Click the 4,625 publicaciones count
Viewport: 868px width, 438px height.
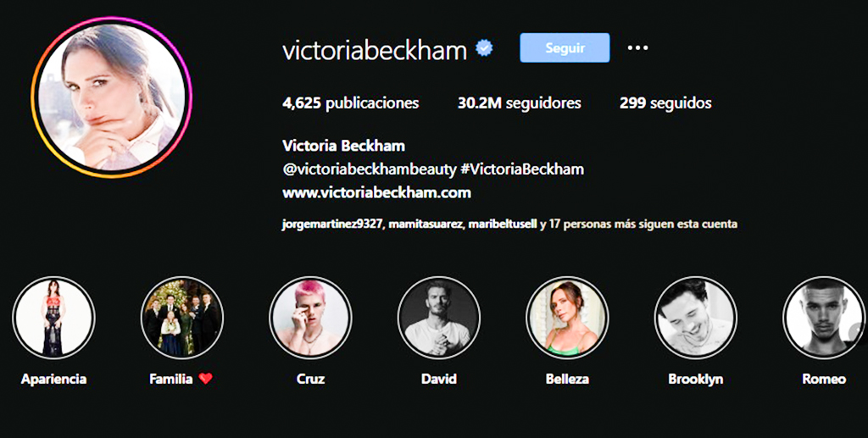[350, 103]
